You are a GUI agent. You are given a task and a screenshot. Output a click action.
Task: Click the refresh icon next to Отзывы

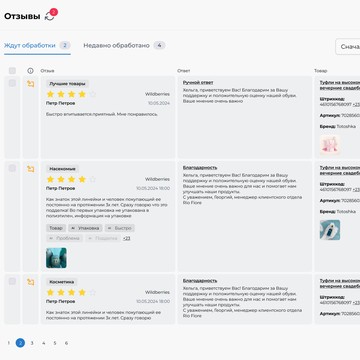(x=49, y=16)
